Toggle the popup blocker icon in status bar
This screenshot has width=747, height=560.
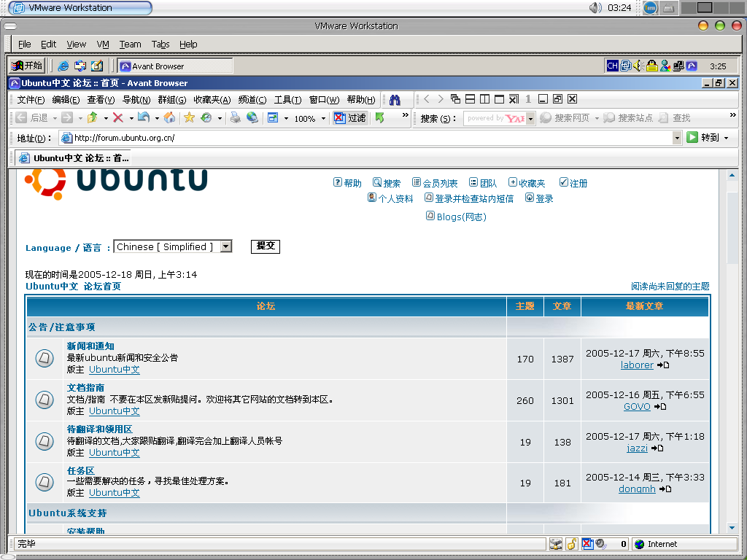(x=587, y=544)
